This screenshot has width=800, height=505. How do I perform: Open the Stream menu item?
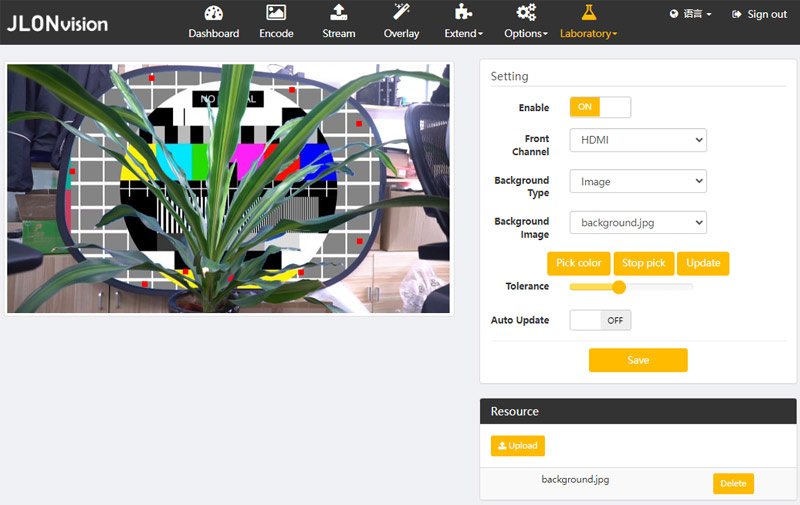click(x=339, y=22)
